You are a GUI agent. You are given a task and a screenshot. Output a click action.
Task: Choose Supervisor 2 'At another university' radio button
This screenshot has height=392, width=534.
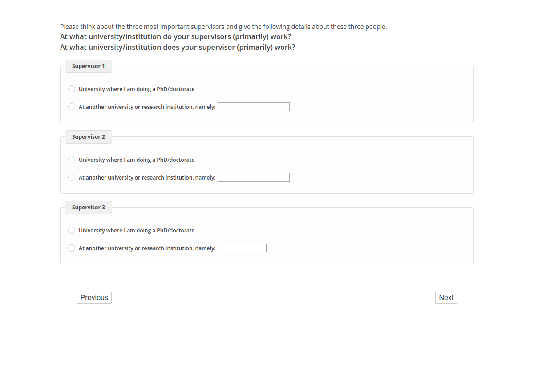(72, 177)
